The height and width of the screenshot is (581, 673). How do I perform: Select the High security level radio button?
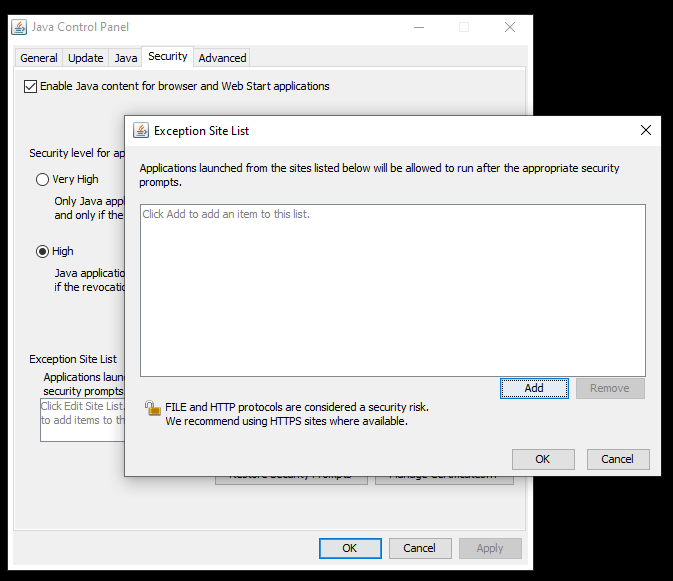pyautogui.click(x=42, y=251)
